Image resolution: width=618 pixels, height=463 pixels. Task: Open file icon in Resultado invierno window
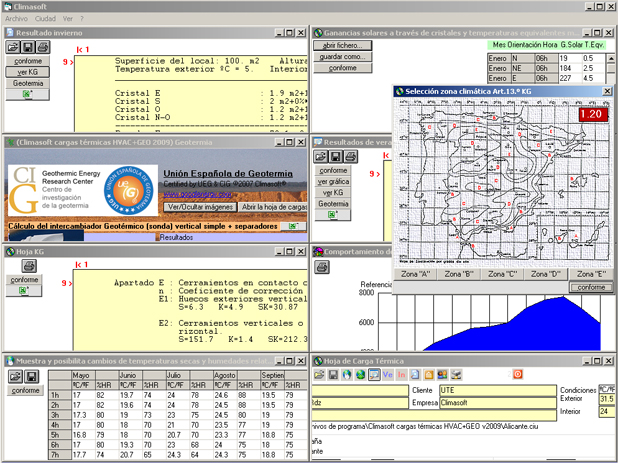(13, 47)
